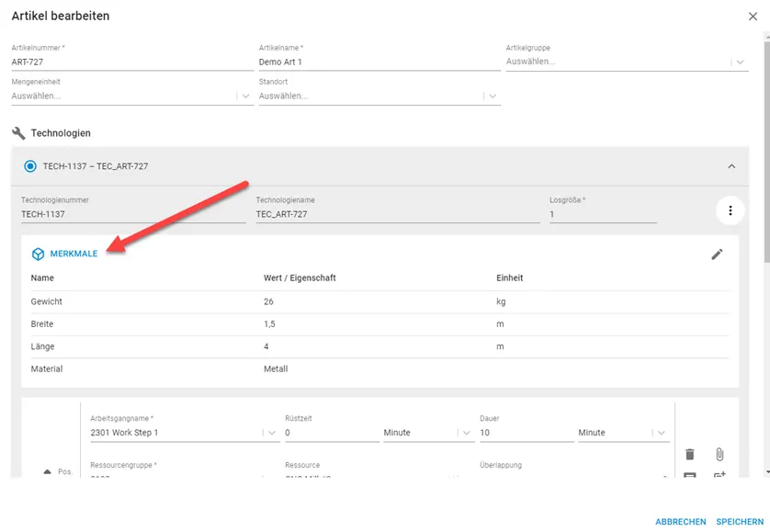Click the MERKMALE label link
The width and height of the screenshot is (770, 532).
(74, 254)
